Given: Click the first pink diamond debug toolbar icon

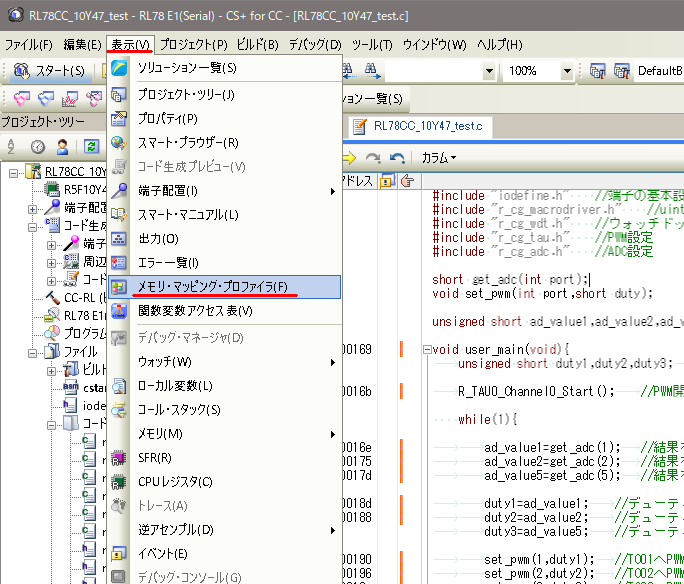Looking at the screenshot, I should (22, 99).
